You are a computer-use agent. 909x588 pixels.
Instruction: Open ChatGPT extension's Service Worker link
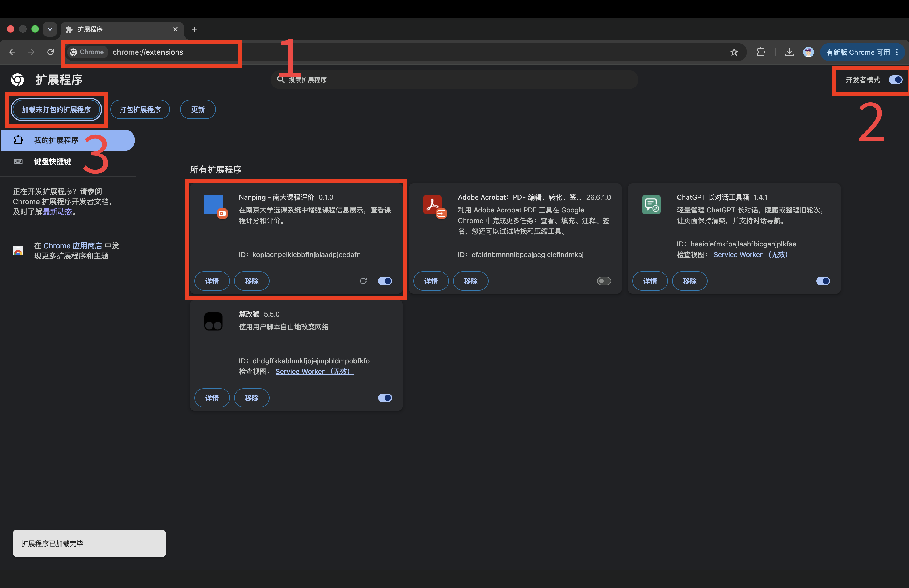tap(752, 254)
